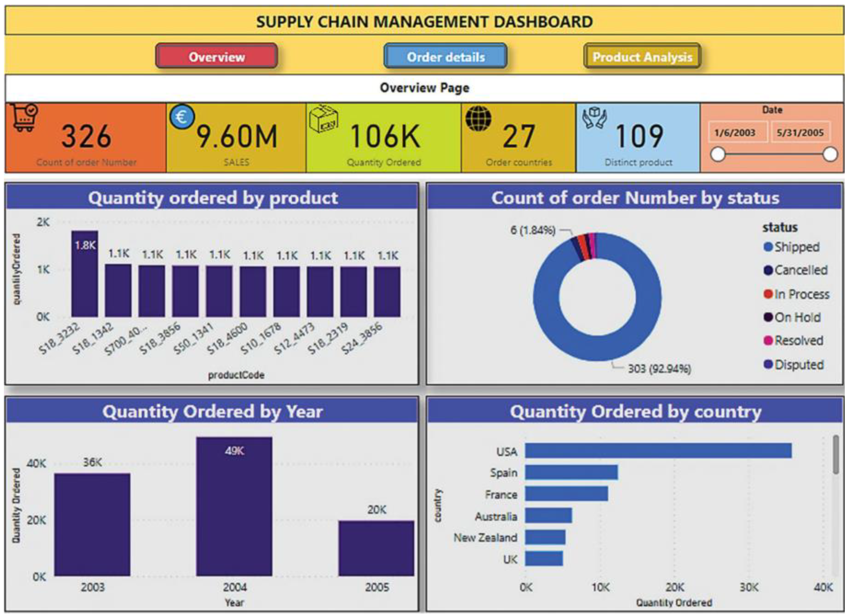
Task: Select the Cancelled status legend item
Action: [800, 270]
